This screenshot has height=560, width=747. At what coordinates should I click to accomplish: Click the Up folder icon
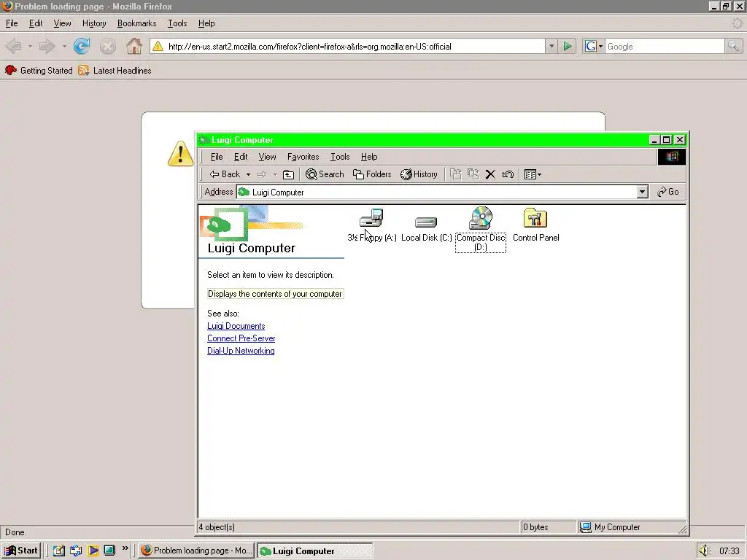(x=288, y=174)
